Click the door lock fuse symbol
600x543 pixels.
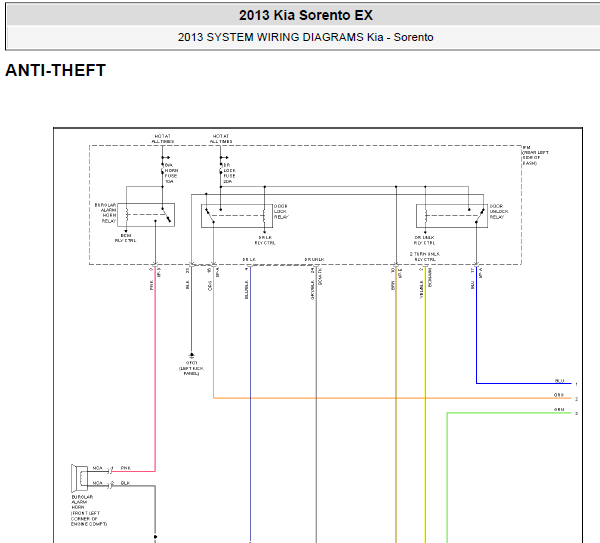tap(220, 170)
